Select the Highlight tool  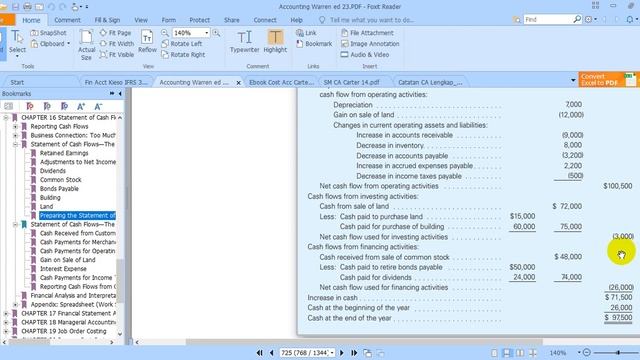tap(275, 41)
